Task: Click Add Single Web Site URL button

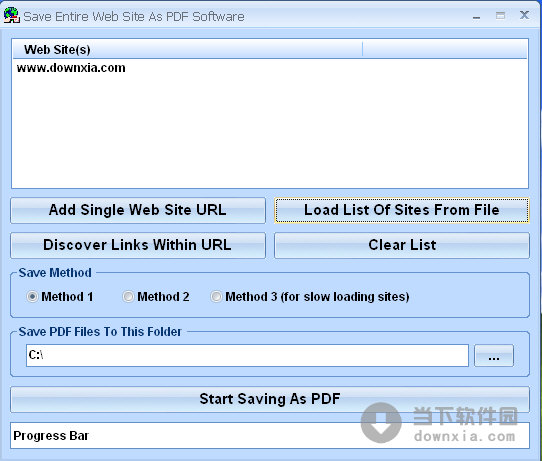Action: coord(138,210)
